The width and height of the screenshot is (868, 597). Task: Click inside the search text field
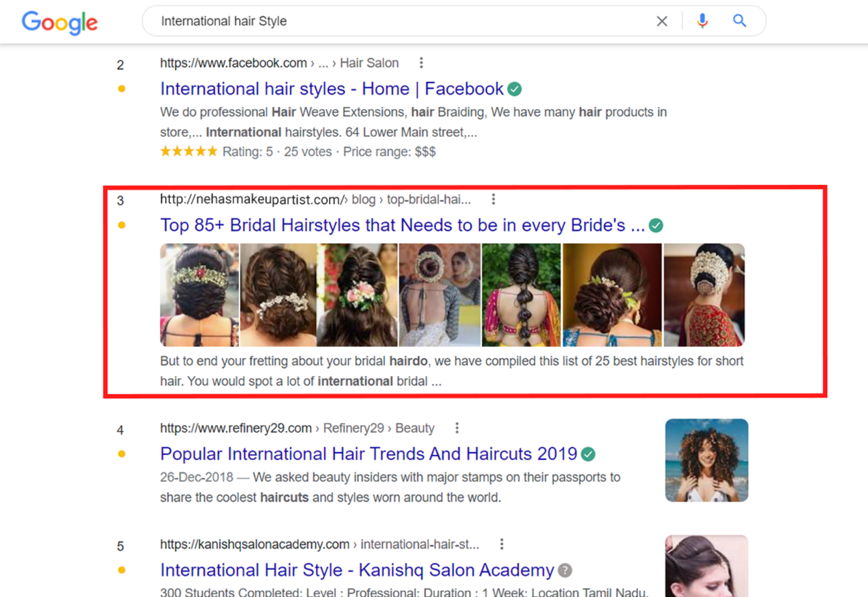tap(401, 21)
